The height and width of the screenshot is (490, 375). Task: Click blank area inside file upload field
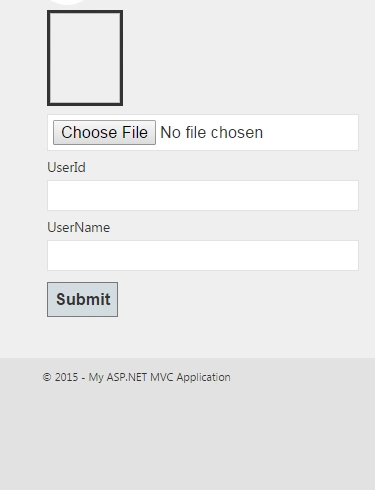[x=310, y=132]
